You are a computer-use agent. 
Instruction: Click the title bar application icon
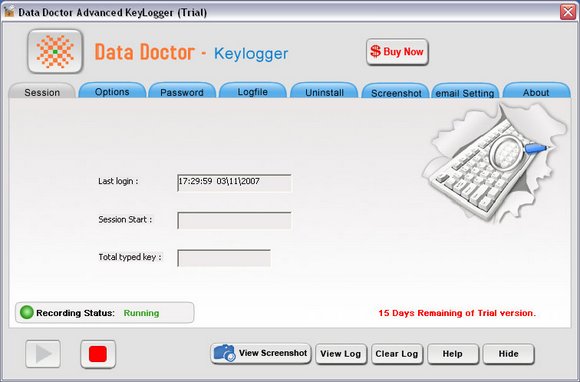(x=9, y=11)
